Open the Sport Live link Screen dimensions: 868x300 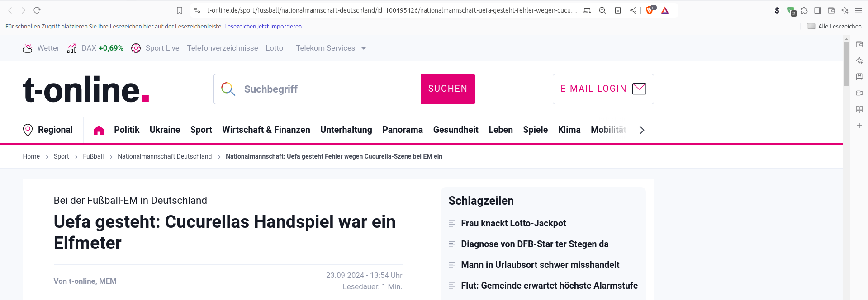155,48
